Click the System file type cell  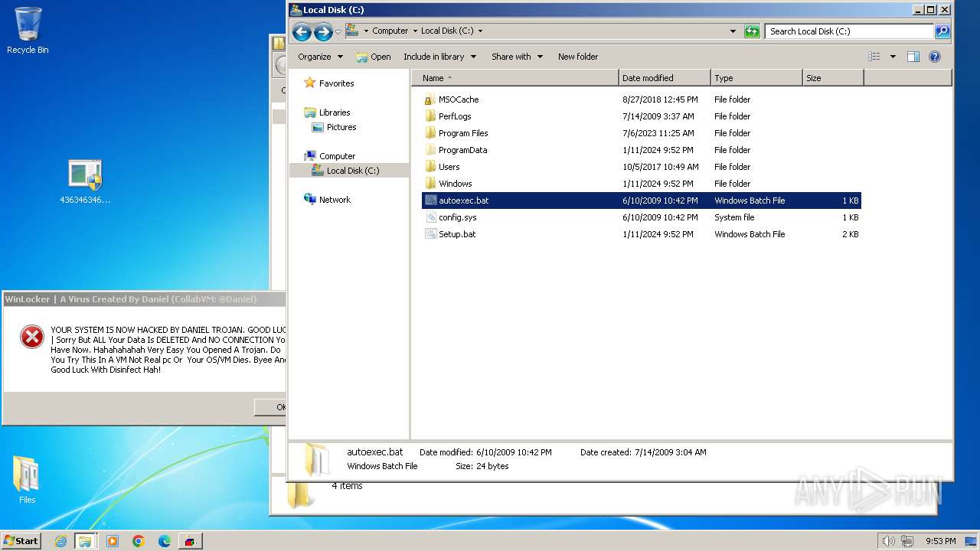point(734,217)
